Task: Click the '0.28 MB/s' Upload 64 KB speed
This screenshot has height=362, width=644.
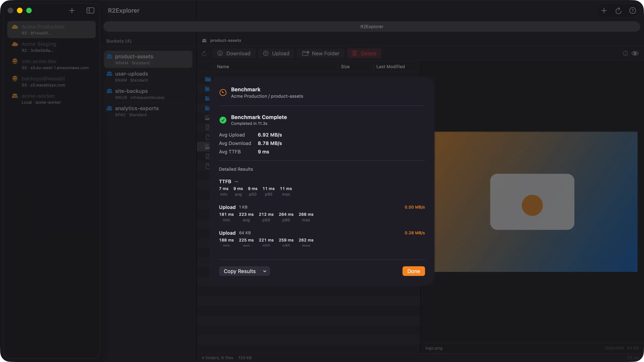Action: coord(415,233)
